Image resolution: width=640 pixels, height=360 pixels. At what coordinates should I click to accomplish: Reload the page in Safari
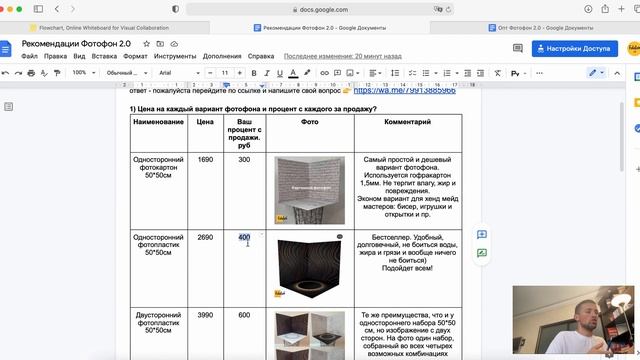[x=449, y=9]
